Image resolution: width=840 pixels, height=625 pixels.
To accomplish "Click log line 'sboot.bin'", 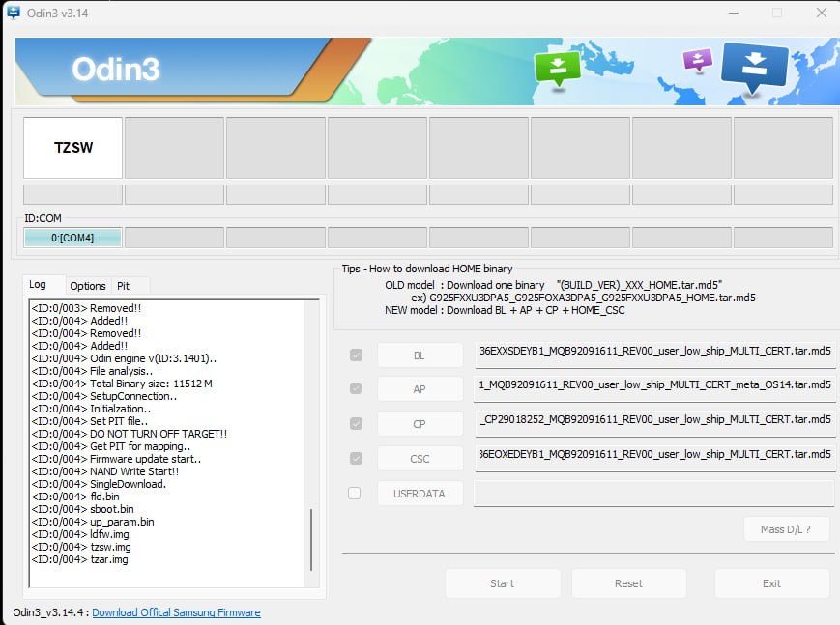I will [83, 509].
